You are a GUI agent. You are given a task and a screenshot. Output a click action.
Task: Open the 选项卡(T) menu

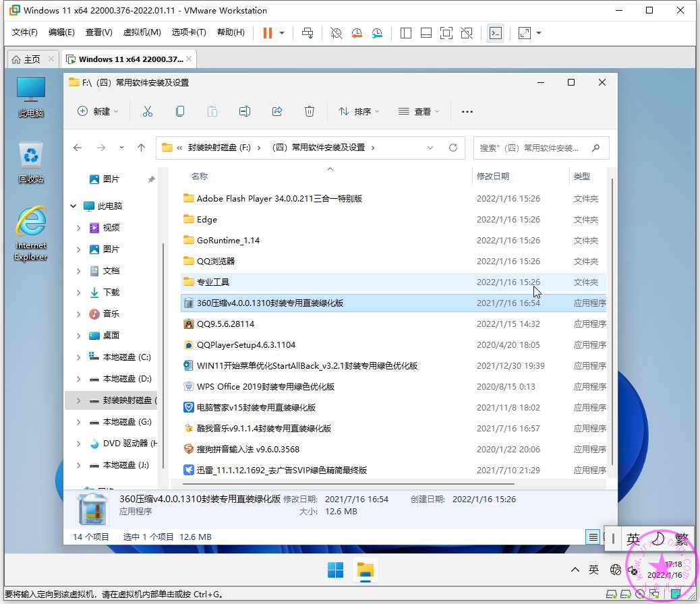[x=189, y=32]
